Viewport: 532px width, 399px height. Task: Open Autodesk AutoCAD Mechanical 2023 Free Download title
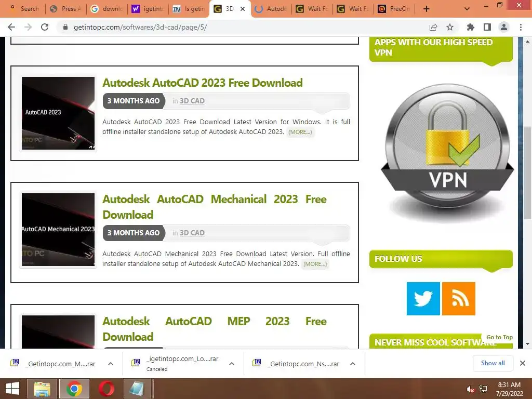[215, 207]
